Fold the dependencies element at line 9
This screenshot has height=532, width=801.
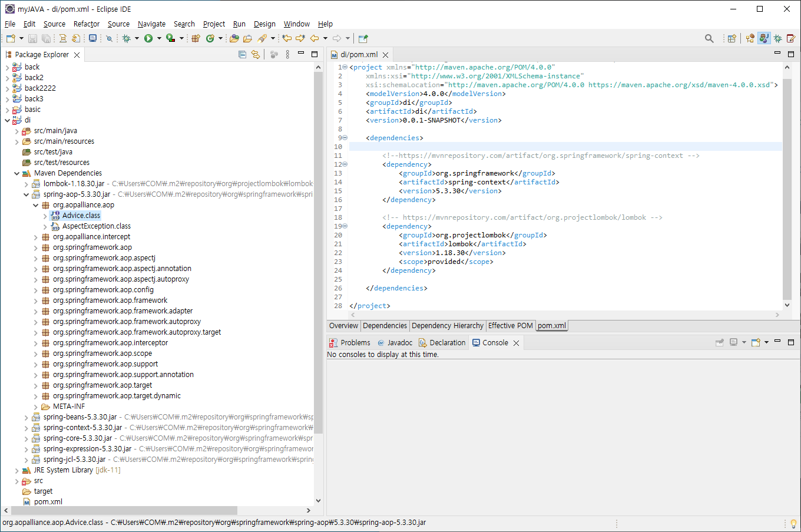[x=345, y=138]
